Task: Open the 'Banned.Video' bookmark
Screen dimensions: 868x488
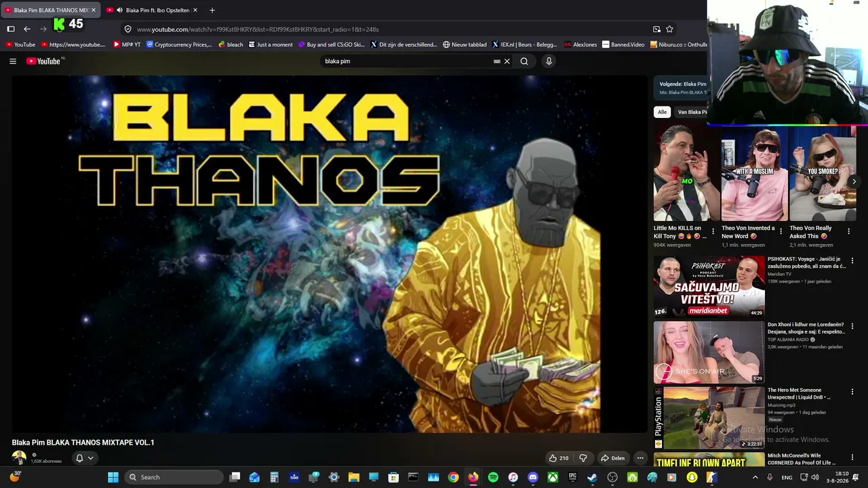Action: [623, 45]
